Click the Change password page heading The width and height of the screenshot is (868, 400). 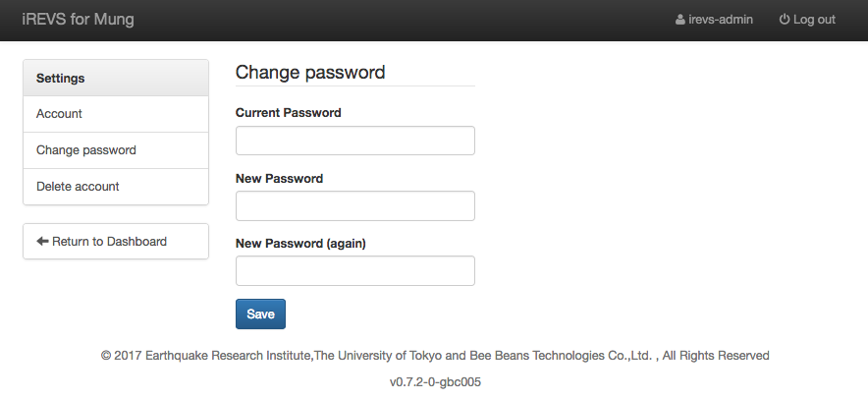point(310,73)
